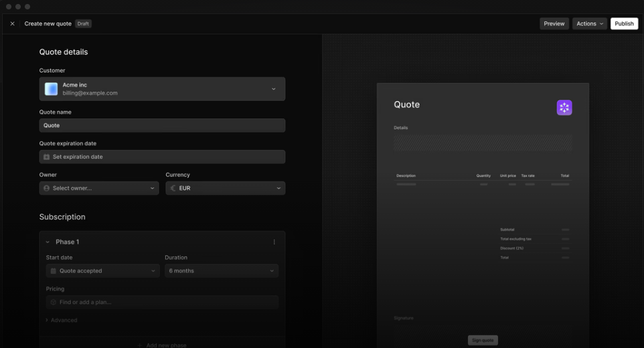The width and height of the screenshot is (644, 348).
Task: Click the purple logo in quote preview
Action: pos(564,108)
